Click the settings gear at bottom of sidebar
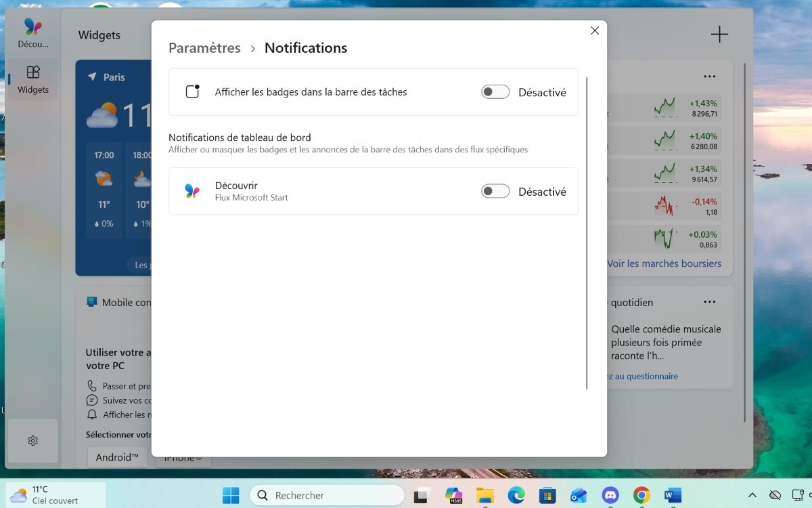The height and width of the screenshot is (508, 812). point(32,440)
